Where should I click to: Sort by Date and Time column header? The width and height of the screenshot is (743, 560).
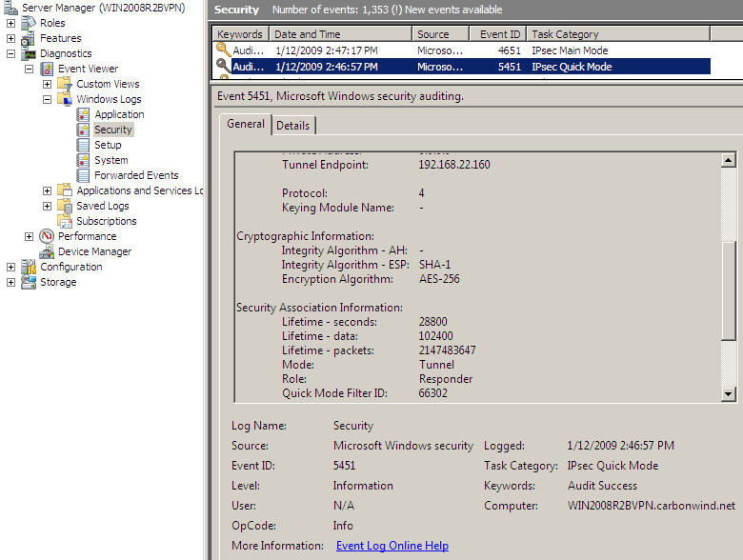point(341,34)
